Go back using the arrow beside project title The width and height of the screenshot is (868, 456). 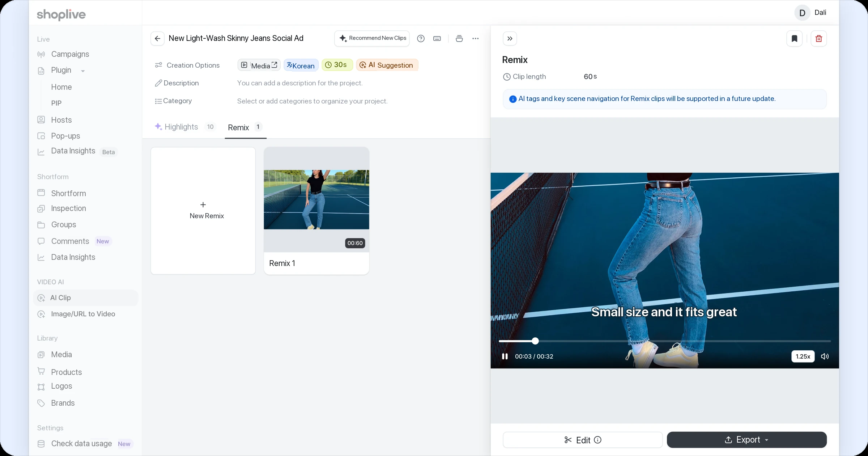(157, 38)
